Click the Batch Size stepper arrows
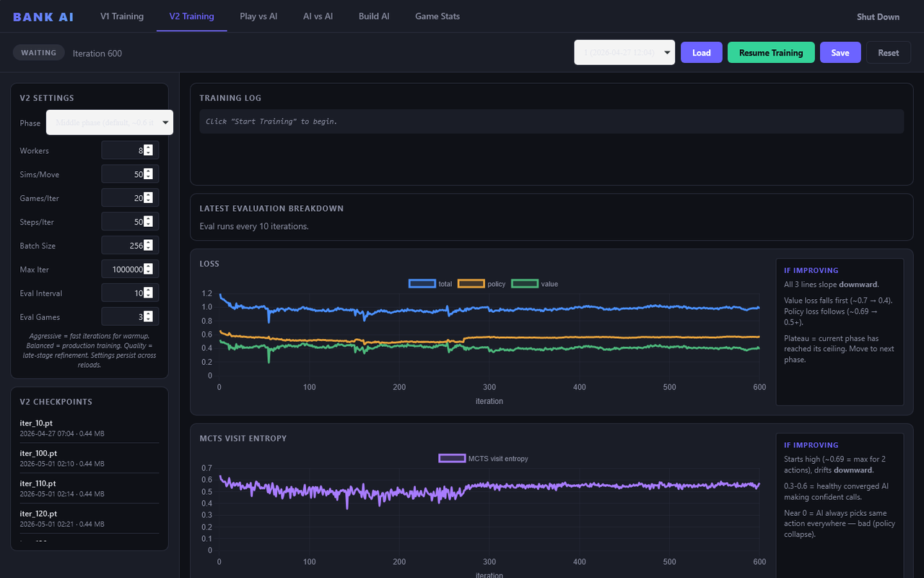 coord(148,246)
